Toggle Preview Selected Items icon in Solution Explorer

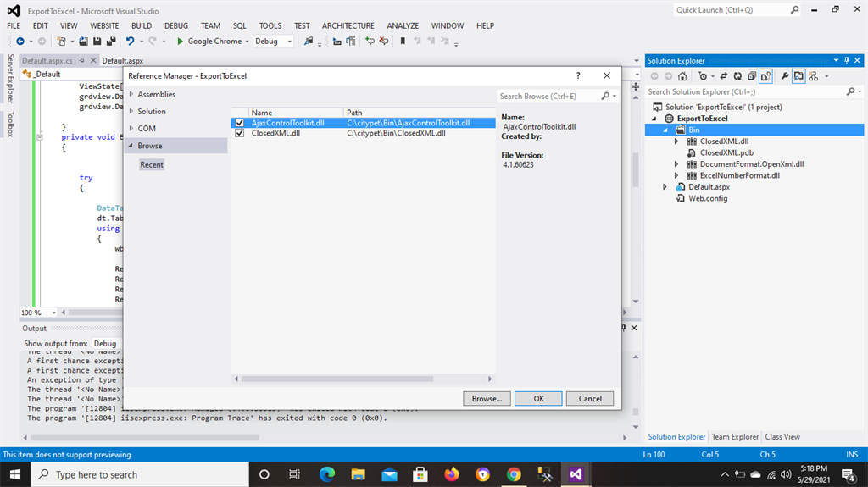tap(798, 76)
